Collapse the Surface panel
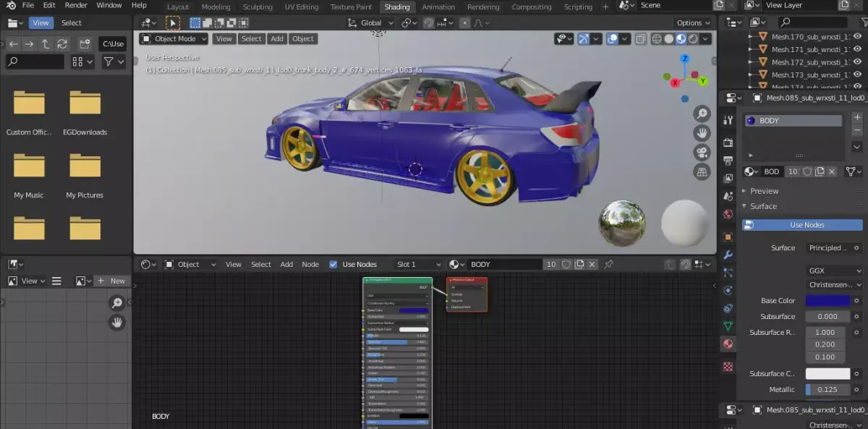 click(x=763, y=206)
